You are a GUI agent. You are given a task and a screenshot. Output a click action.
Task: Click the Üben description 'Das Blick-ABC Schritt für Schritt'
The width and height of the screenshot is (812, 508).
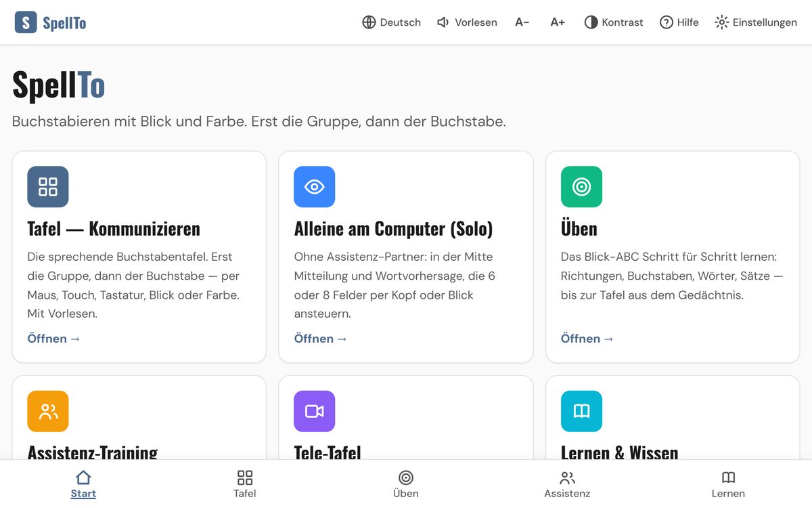click(672, 276)
